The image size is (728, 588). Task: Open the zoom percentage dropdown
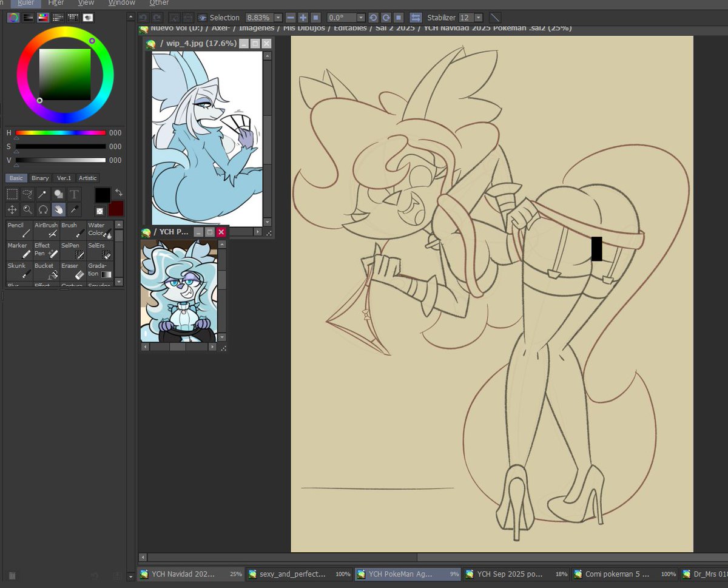pyautogui.click(x=278, y=18)
